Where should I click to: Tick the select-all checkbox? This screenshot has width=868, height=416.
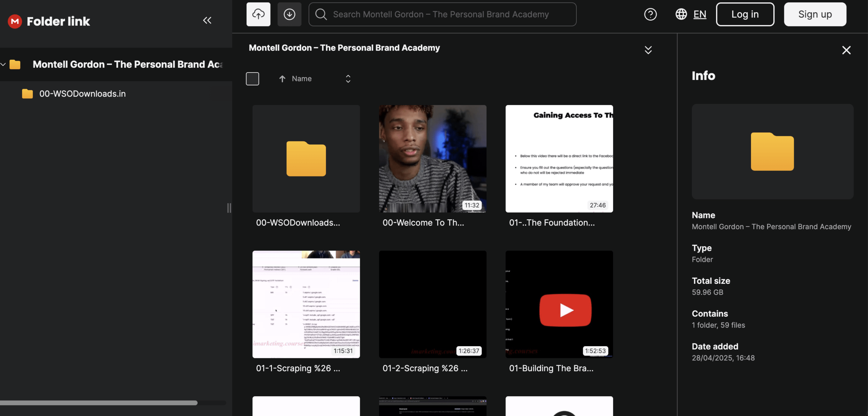(252, 79)
